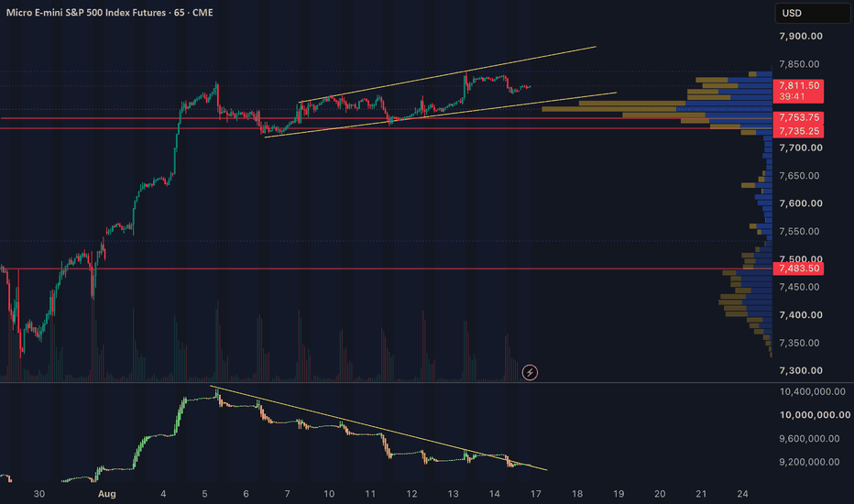854x504 pixels.
Task: Click the lightning bolt replay icon
Action: tap(530, 373)
